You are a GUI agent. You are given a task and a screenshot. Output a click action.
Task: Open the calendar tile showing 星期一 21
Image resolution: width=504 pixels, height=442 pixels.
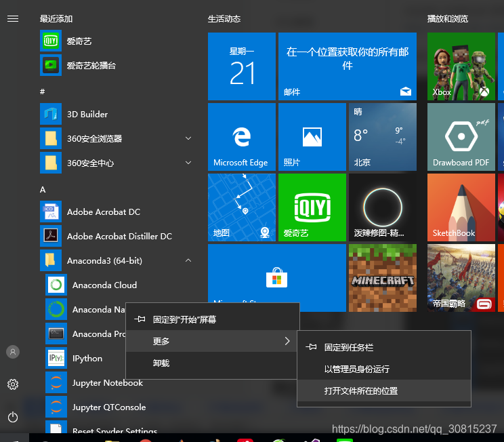coord(242,66)
